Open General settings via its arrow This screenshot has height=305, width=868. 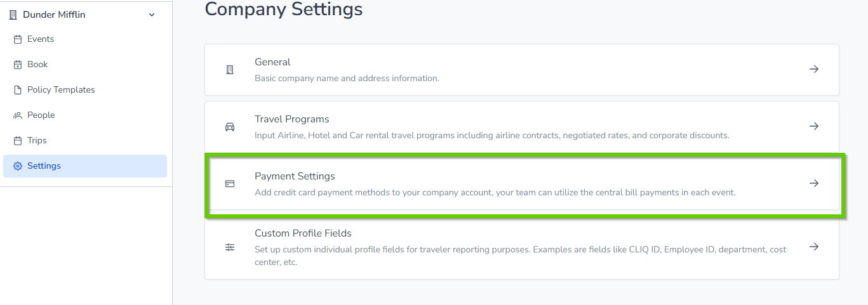(814, 69)
